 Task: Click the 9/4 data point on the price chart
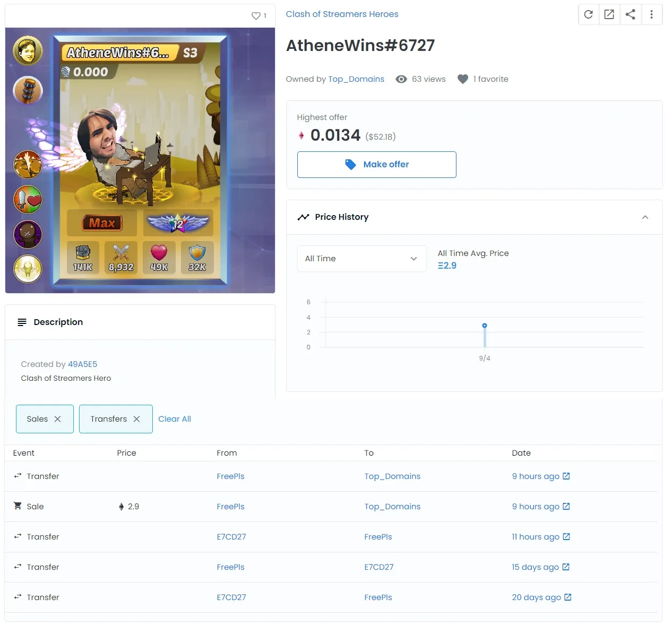coord(485,326)
